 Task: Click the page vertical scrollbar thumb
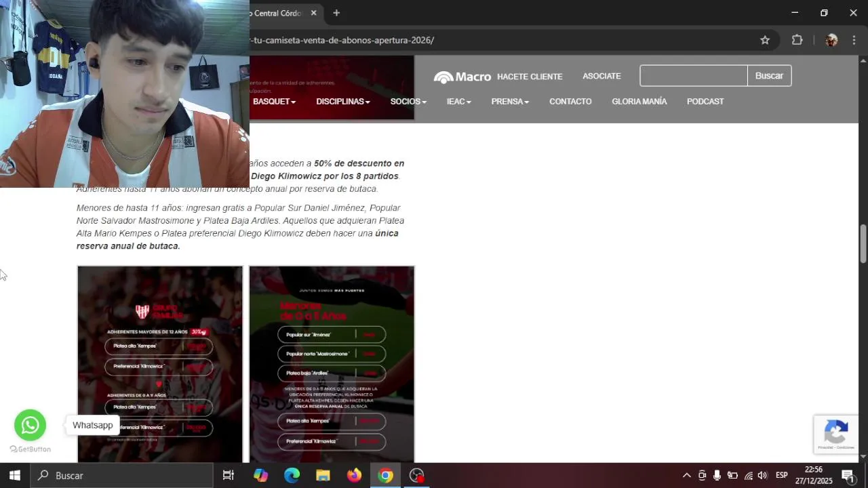click(x=863, y=244)
